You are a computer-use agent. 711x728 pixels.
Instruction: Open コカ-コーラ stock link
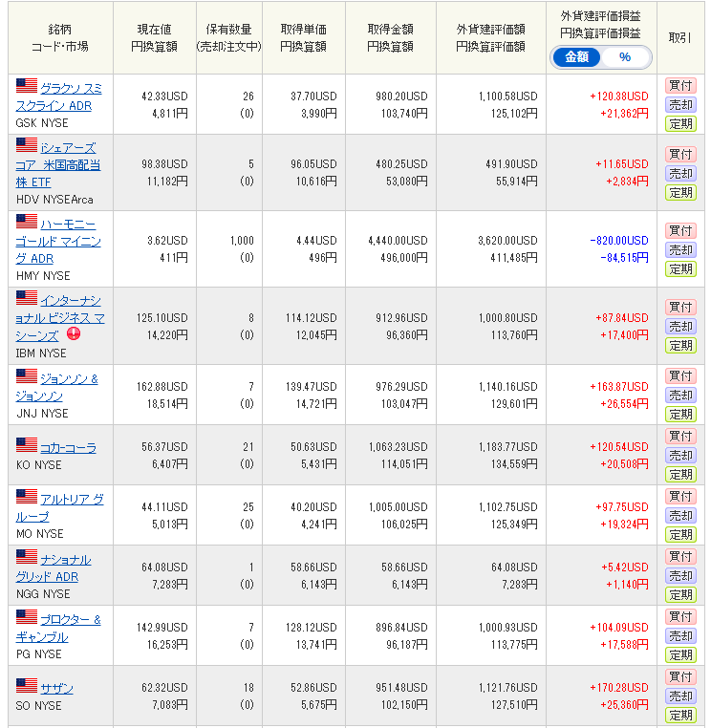pos(68,448)
